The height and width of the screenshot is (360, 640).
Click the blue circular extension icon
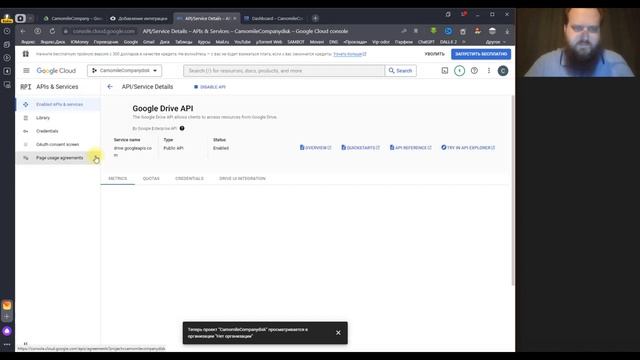[448, 31]
